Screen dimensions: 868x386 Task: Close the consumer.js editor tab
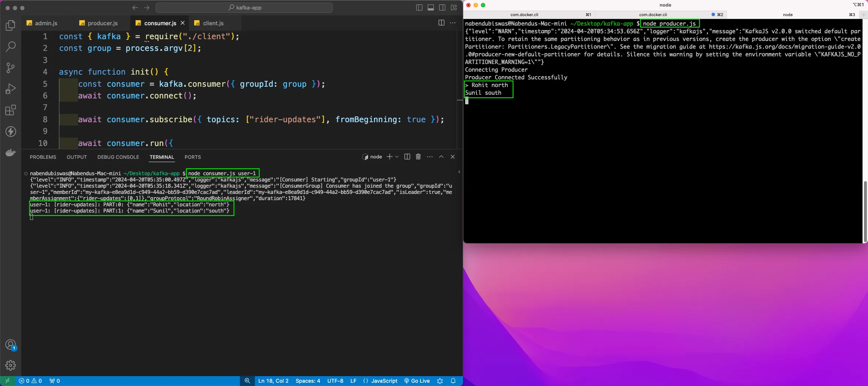[x=182, y=23]
